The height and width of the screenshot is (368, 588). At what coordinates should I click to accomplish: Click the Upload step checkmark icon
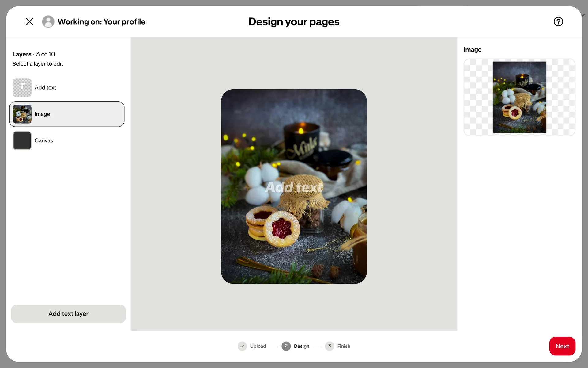coord(242,346)
